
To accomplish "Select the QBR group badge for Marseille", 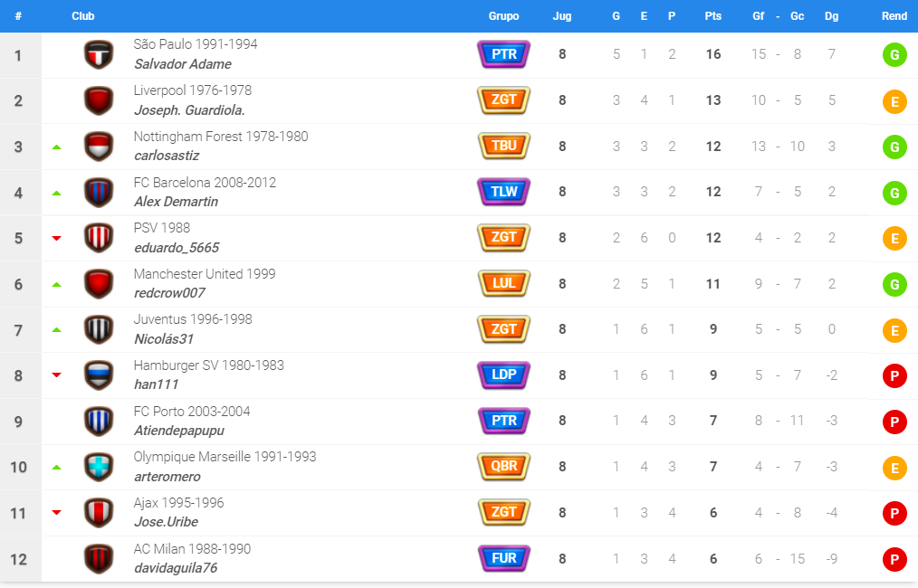I will click(x=503, y=466).
